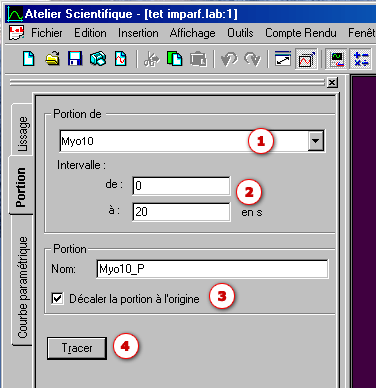Toggle the graph curve window icon

[x=306, y=59]
